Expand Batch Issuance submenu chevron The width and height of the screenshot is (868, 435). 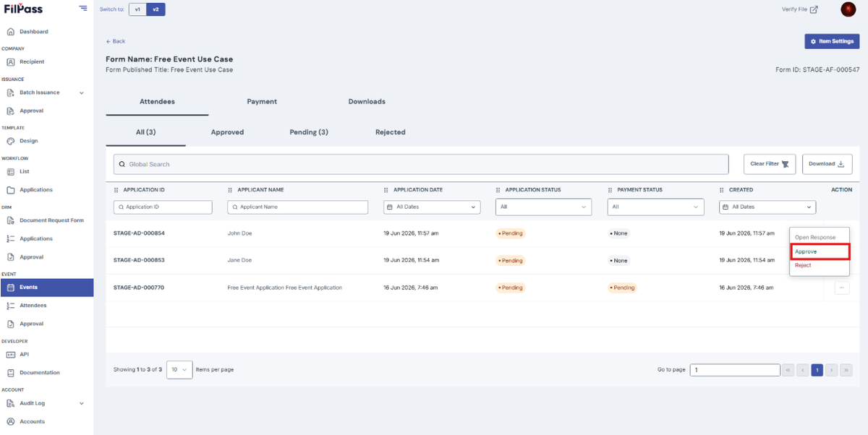[x=81, y=92]
